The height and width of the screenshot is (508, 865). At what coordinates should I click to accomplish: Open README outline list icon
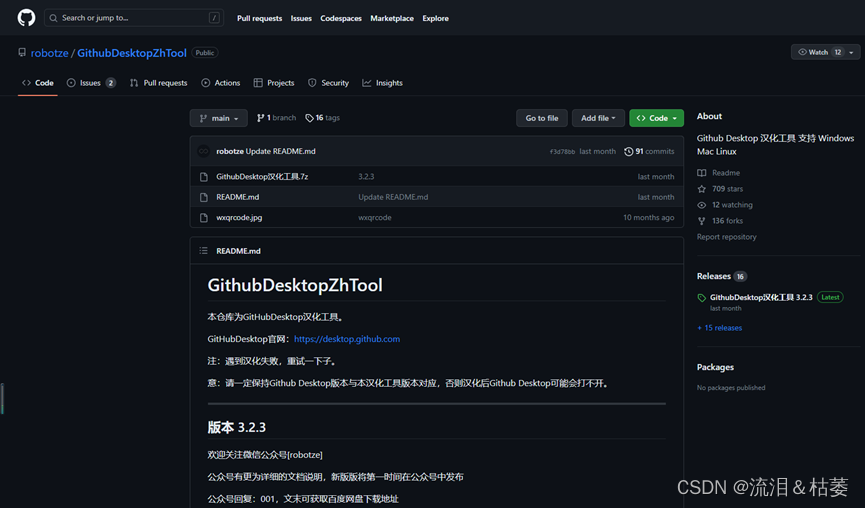[204, 250]
